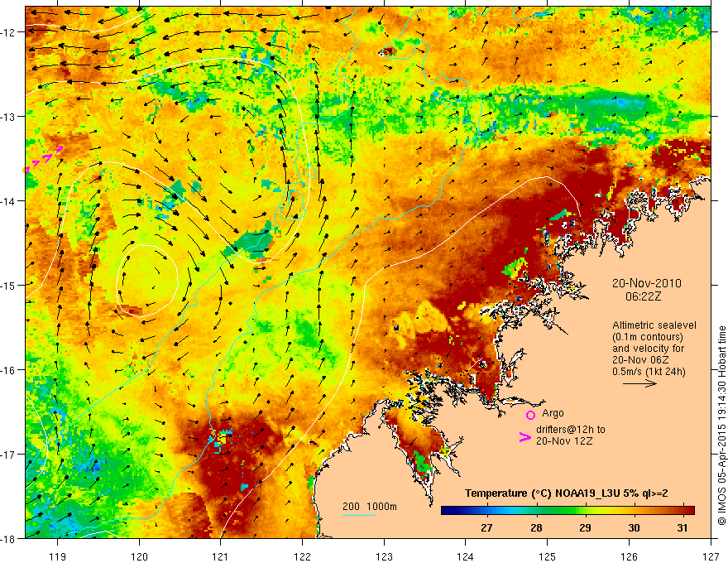Click the color bar tick label '27'
The width and height of the screenshot is (728, 563).
coord(486,527)
